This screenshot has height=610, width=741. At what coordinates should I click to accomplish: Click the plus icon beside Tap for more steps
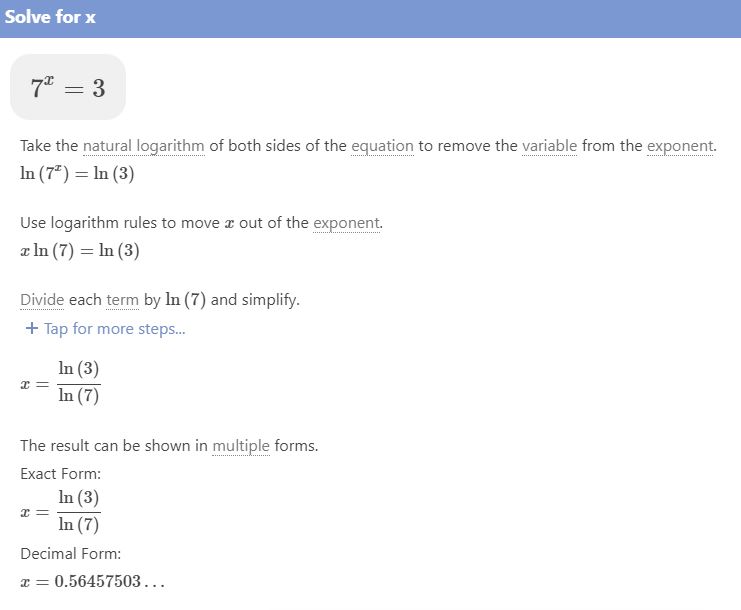32,328
